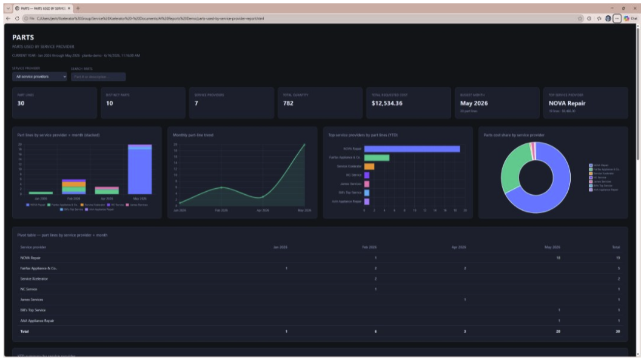644x360 pixels.
Task: Toggle AAA Appliance Repair in donut chart legend
Action: 604,190
